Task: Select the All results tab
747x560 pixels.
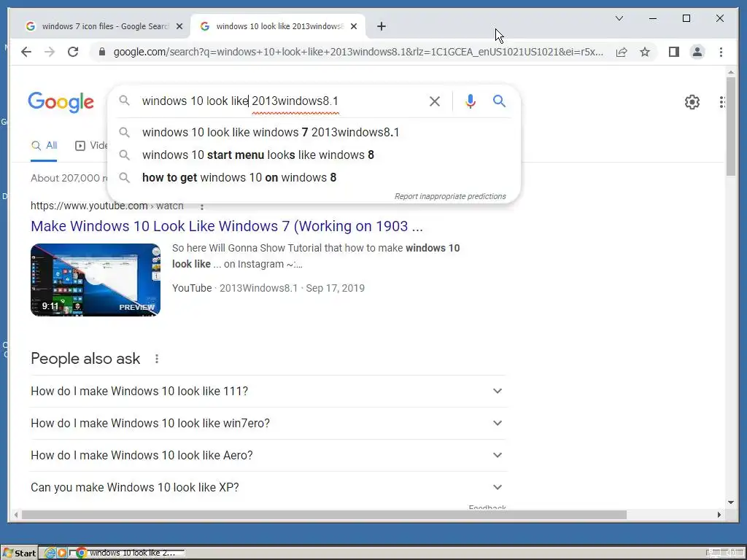Action: click(44, 146)
